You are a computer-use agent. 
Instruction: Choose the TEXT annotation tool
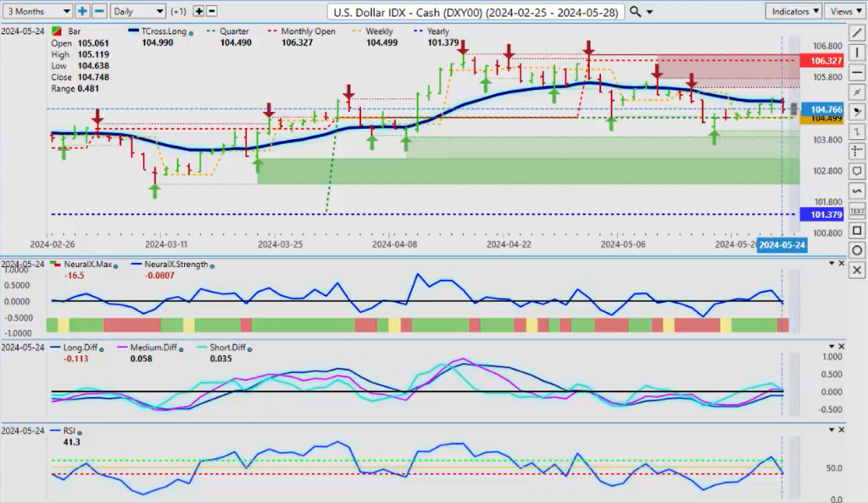(x=857, y=210)
